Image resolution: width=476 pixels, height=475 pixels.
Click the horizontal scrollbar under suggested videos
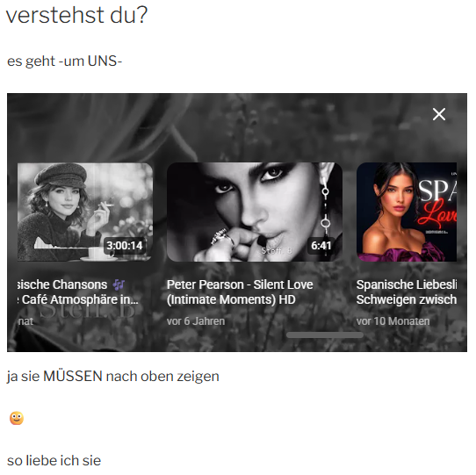click(x=325, y=335)
